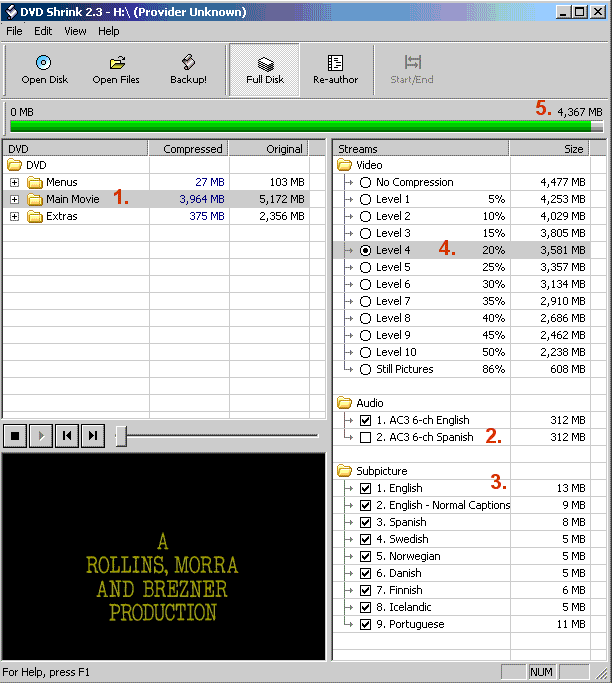This screenshot has width=612, height=683.
Task: Play the video preview
Action: (x=41, y=436)
